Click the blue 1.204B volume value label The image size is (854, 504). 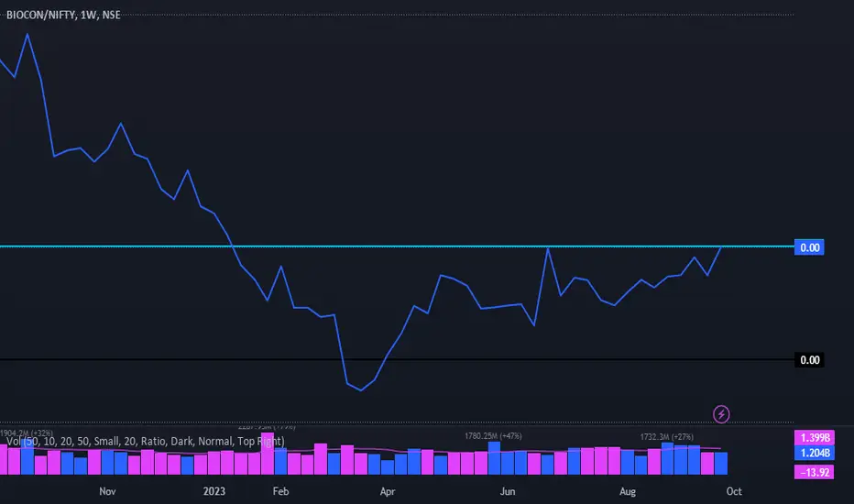coord(815,453)
